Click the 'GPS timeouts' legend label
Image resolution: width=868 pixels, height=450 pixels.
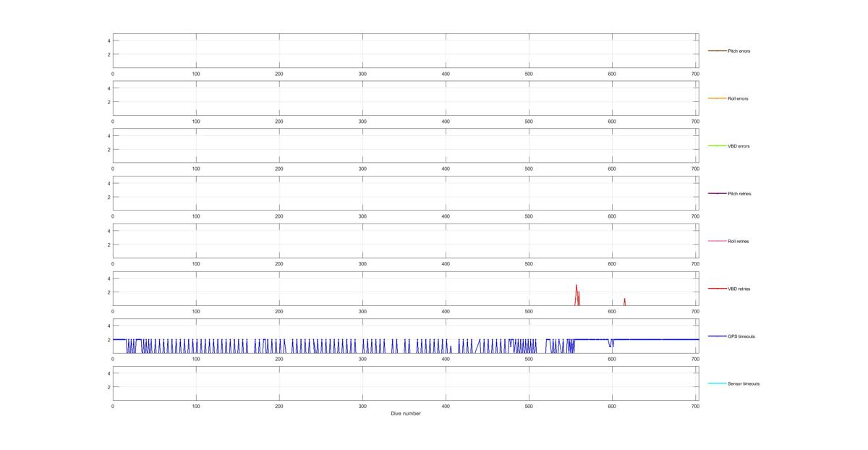coord(741,336)
